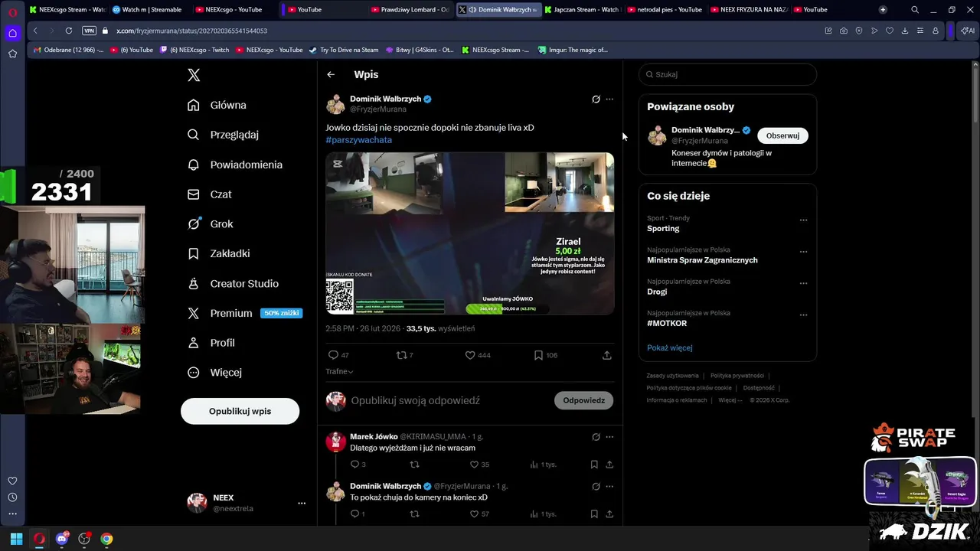Open Zakładki bookmarks
The height and width of the screenshot is (551, 980).
[x=219, y=253]
